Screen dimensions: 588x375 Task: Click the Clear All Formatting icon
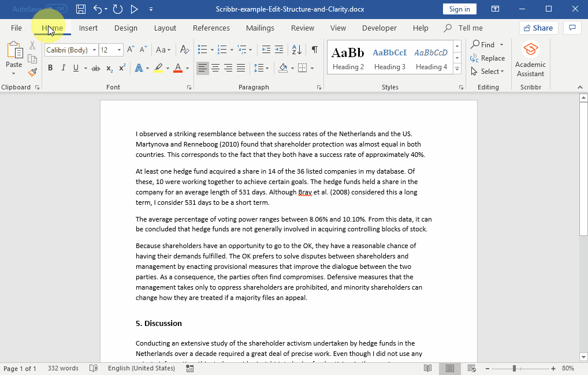point(184,50)
